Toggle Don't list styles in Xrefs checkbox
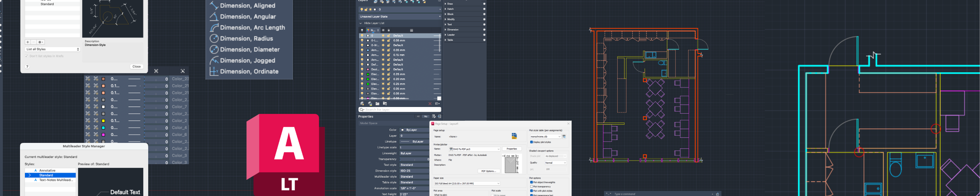Viewport: 980px width, 196px height. tap(27, 56)
